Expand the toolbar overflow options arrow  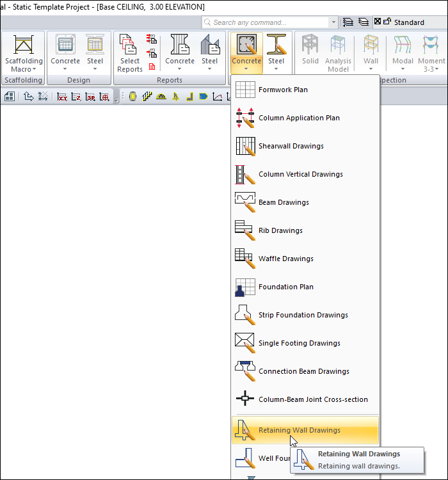[116, 100]
